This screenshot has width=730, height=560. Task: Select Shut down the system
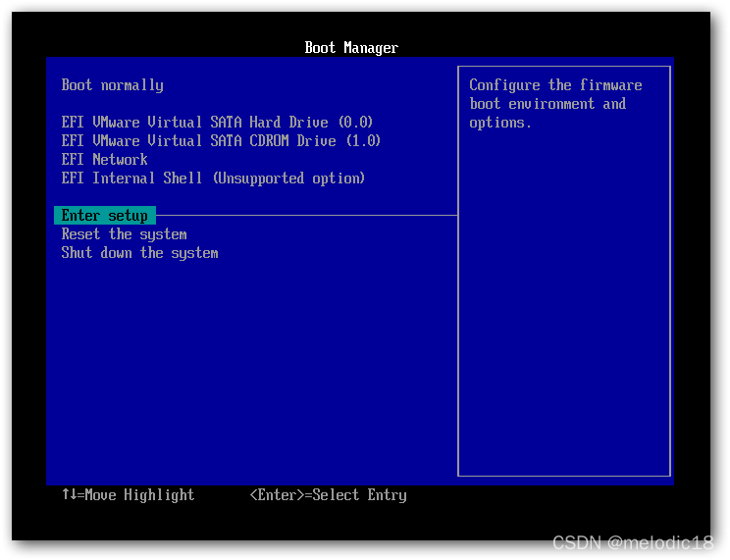(x=139, y=253)
